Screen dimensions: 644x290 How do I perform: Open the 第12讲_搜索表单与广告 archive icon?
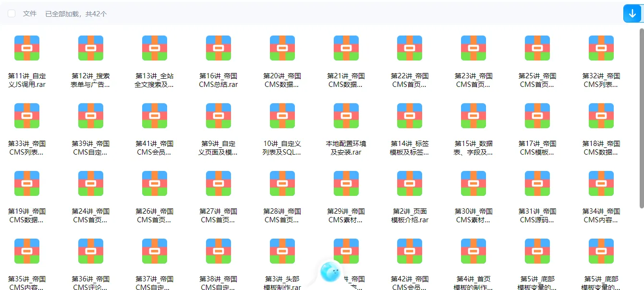click(91, 48)
